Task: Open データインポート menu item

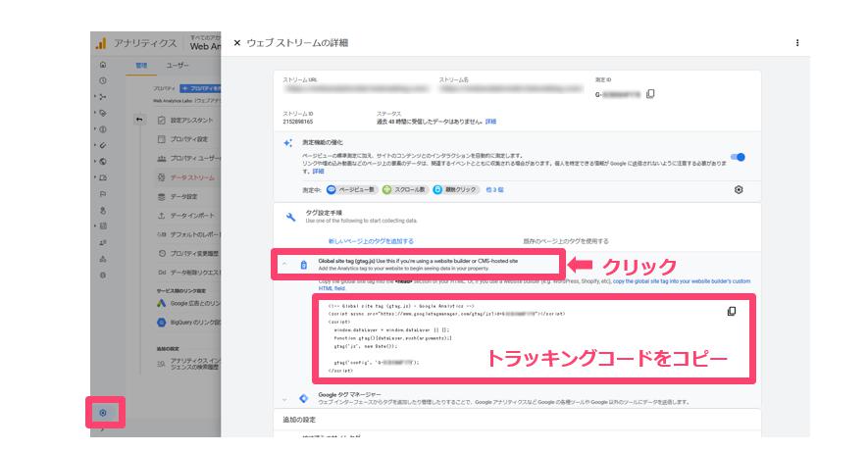Action: [x=188, y=215]
